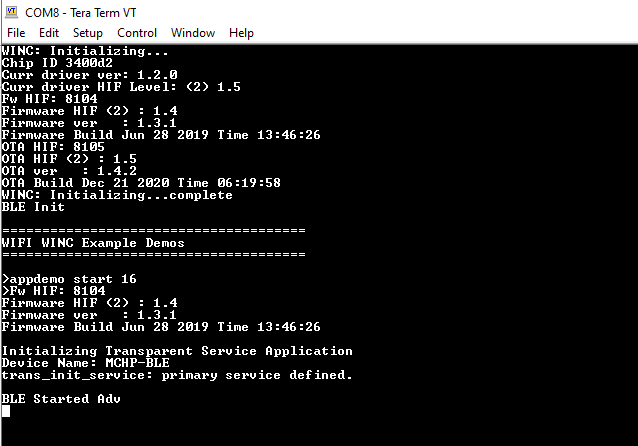Click the 'WINC: Initializing...complete' line
The width and height of the screenshot is (638, 446).
coord(117,195)
